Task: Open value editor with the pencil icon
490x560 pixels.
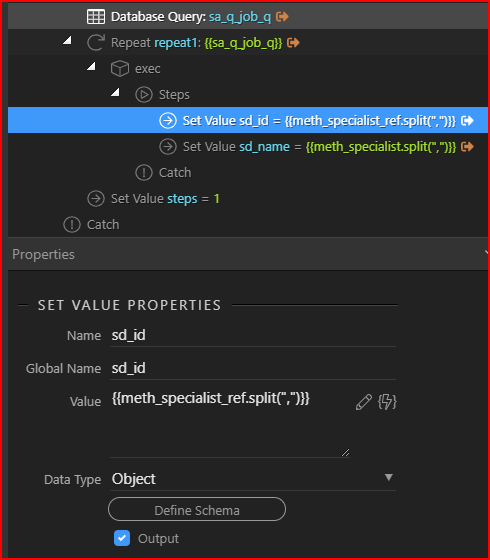Action: [x=364, y=402]
